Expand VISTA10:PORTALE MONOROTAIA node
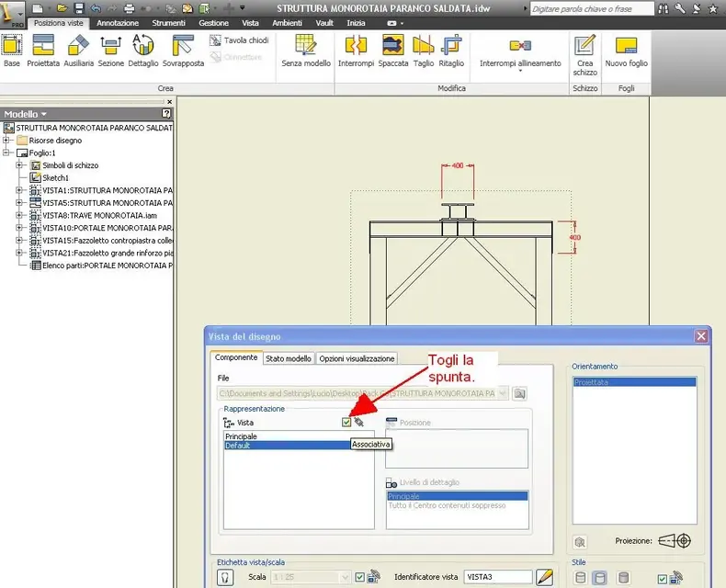726x588 pixels. click(x=19, y=227)
